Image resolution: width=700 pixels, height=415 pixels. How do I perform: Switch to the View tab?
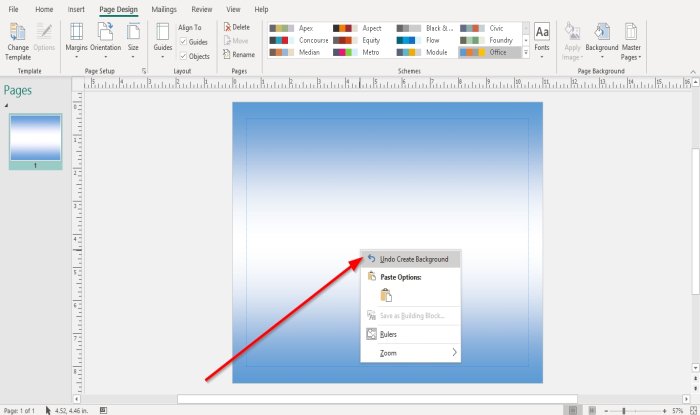pos(233,9)
